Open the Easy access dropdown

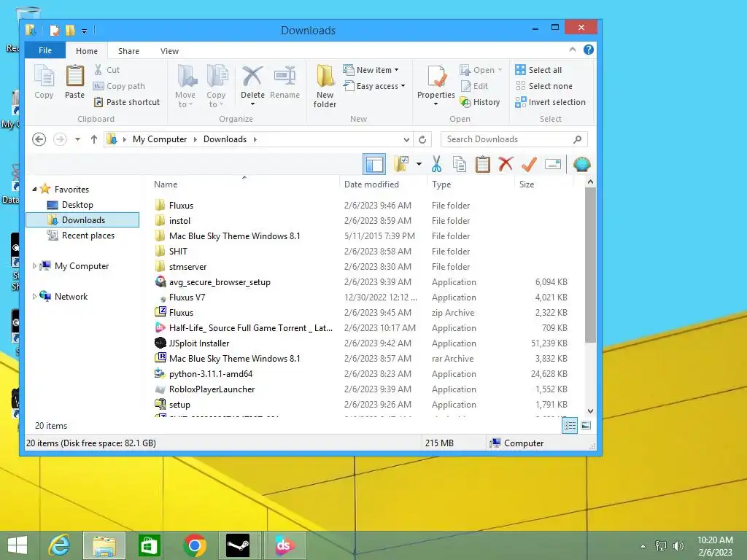(x=374, y=86)
